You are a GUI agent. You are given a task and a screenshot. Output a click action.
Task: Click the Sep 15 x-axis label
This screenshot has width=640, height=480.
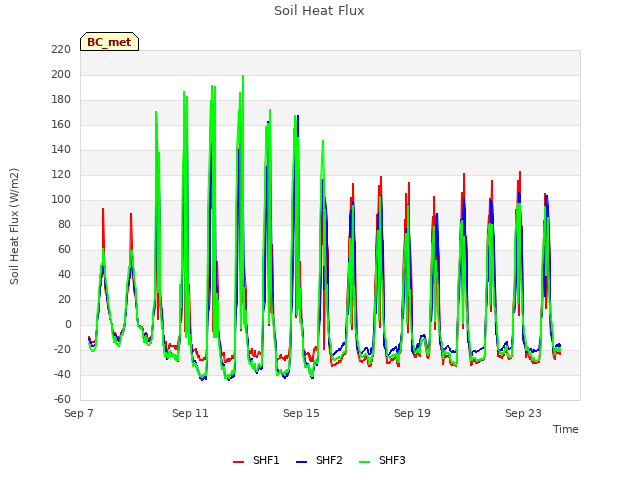301,413
